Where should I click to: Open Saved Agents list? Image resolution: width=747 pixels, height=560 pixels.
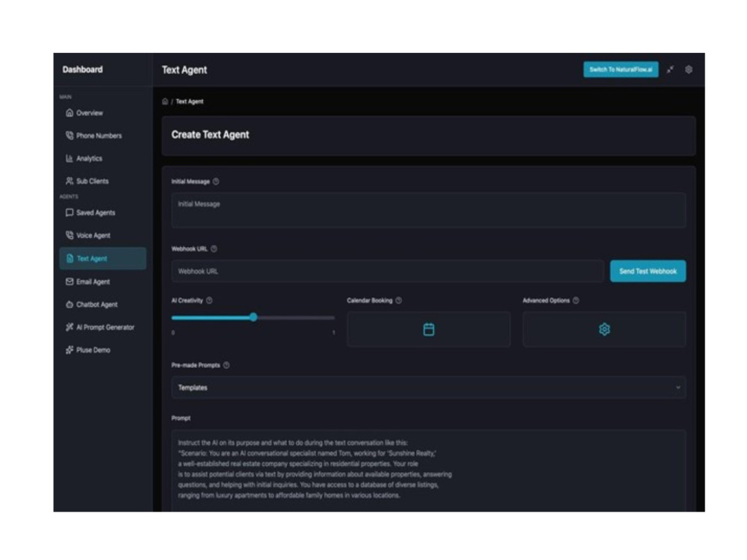click(x=103, y=212)
